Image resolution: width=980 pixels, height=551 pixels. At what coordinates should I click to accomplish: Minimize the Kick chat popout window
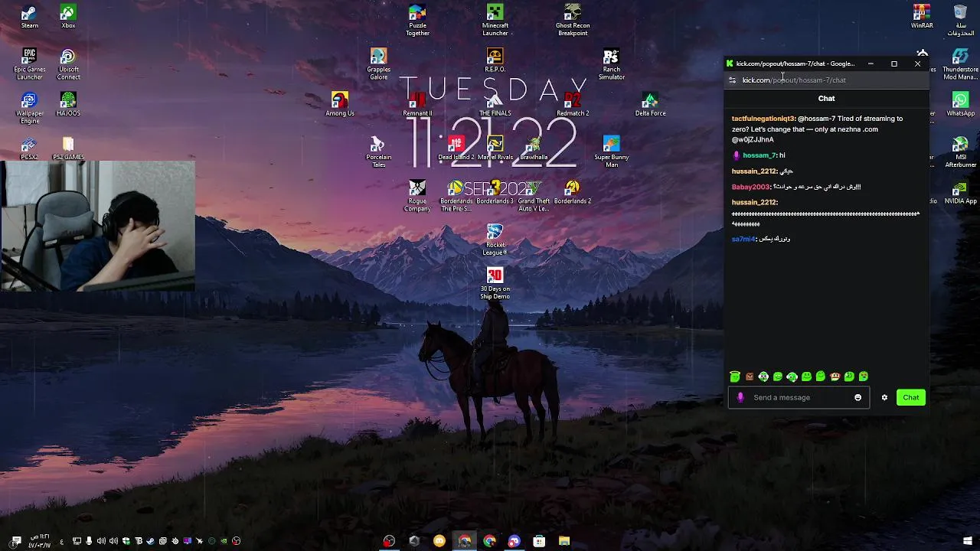[x=871, y=64]
